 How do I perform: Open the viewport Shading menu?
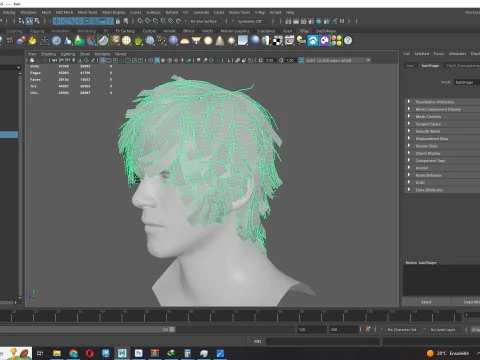point(48,54)
